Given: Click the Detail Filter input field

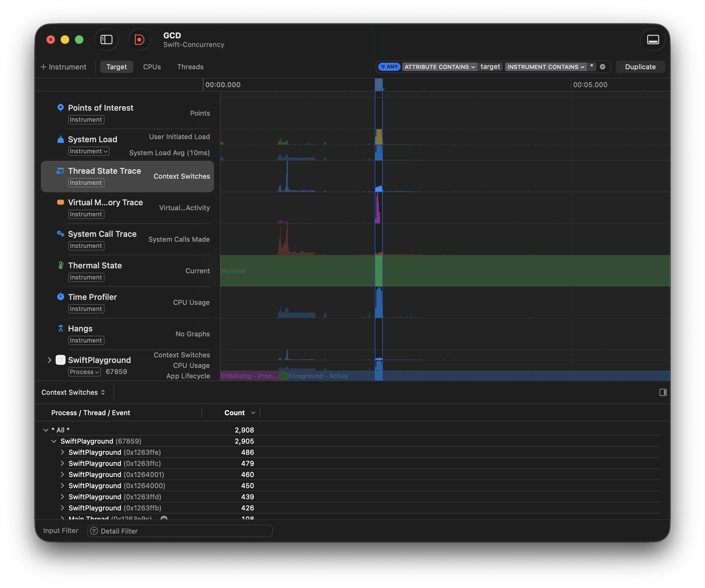Looking at the screenshot, I should [x=180, y=530].
